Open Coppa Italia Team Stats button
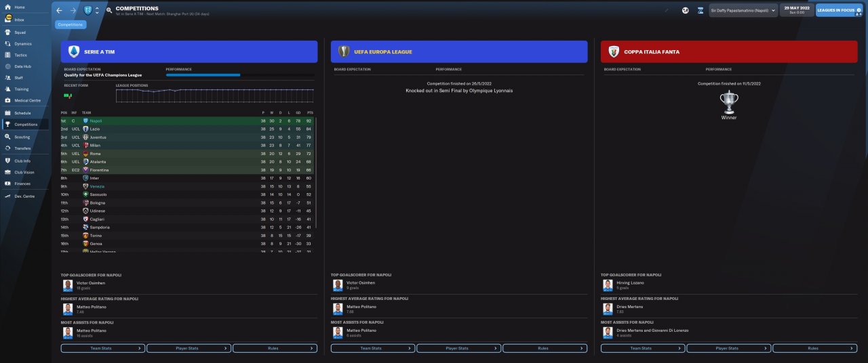 coord(643,348)
